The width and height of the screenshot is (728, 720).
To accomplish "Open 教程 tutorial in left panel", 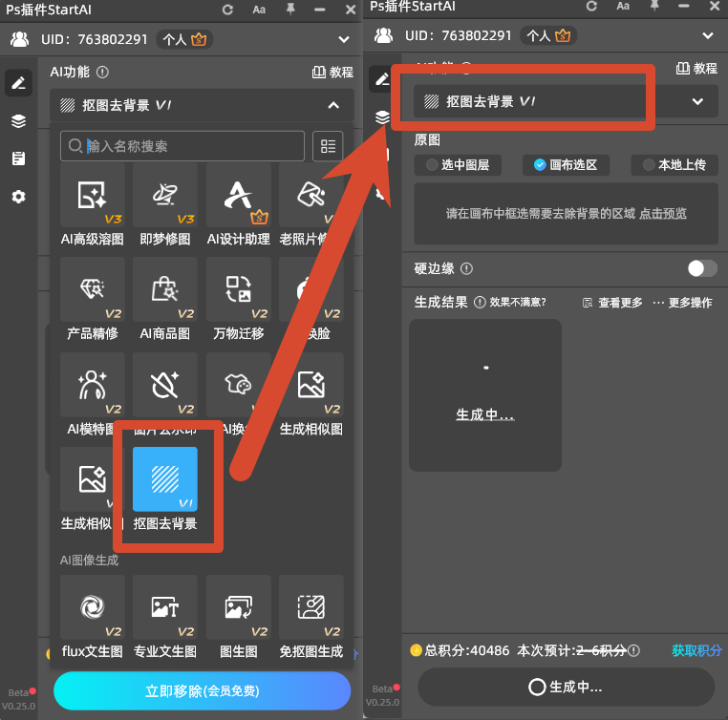I will (x=332, y=73).
